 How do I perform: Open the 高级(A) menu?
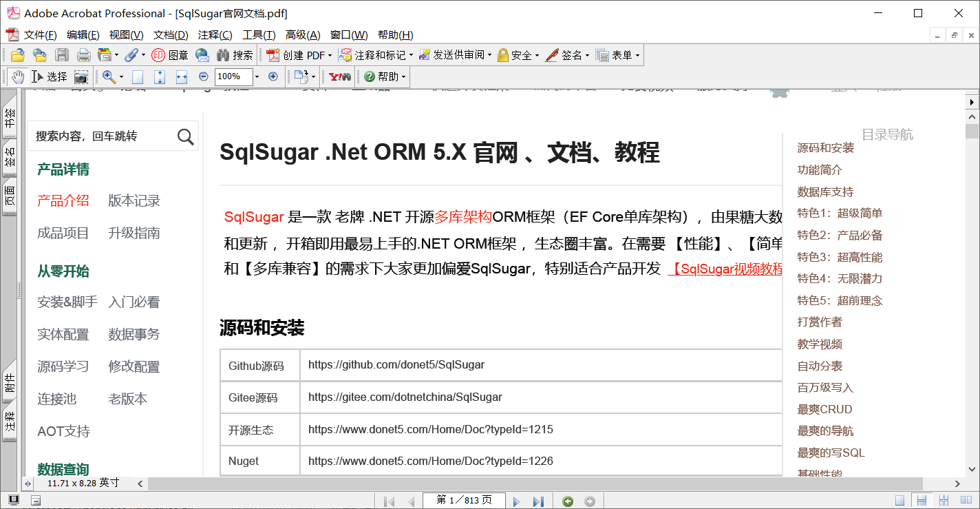tap(303, 35)
